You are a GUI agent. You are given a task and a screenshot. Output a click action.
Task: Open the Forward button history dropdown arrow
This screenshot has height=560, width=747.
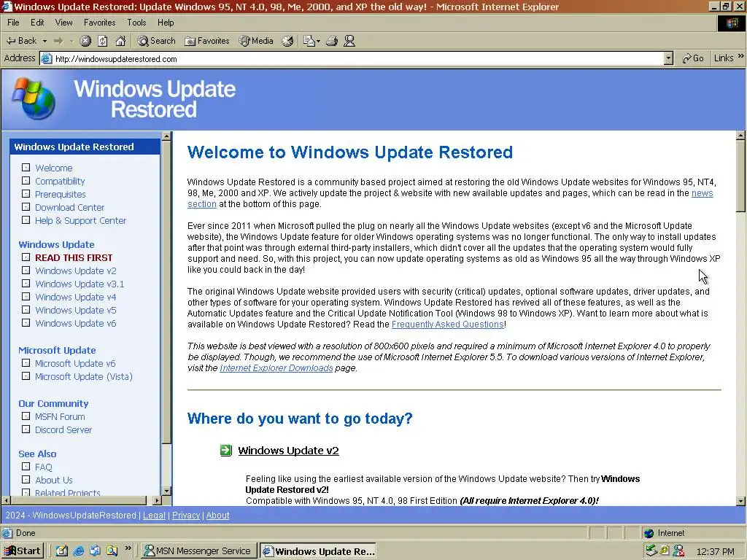(x=71, y=41)
